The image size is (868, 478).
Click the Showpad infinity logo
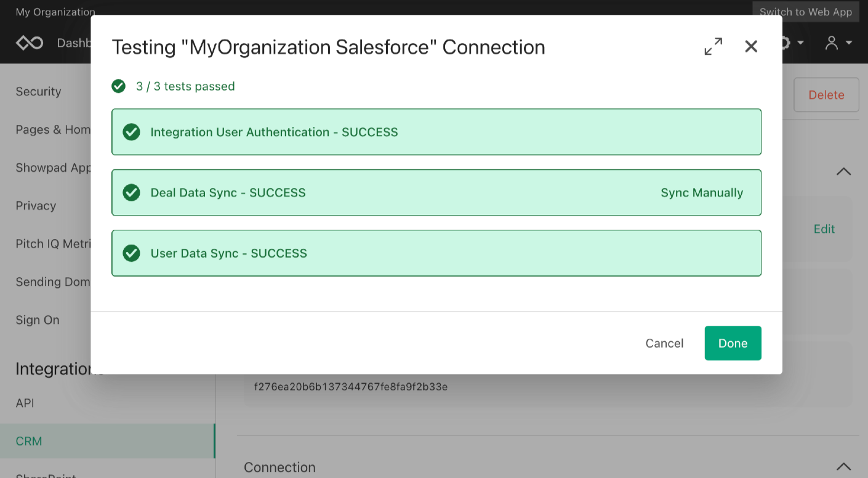[x=30, y=43]
